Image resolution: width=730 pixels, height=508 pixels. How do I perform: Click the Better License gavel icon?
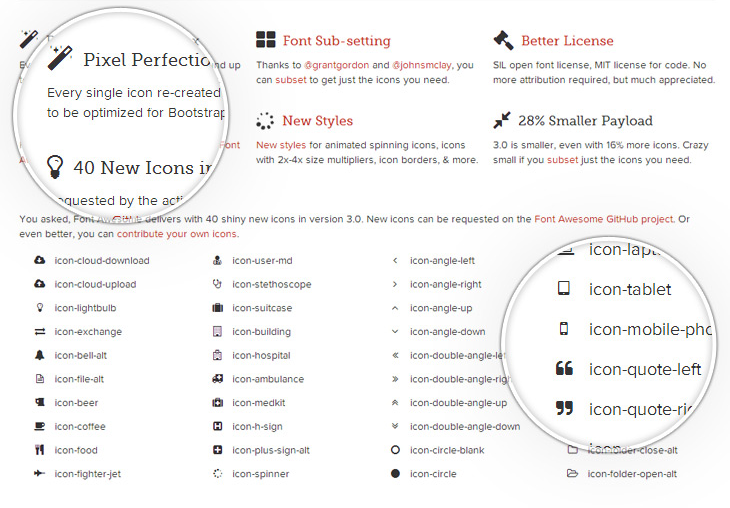[503, 40]
